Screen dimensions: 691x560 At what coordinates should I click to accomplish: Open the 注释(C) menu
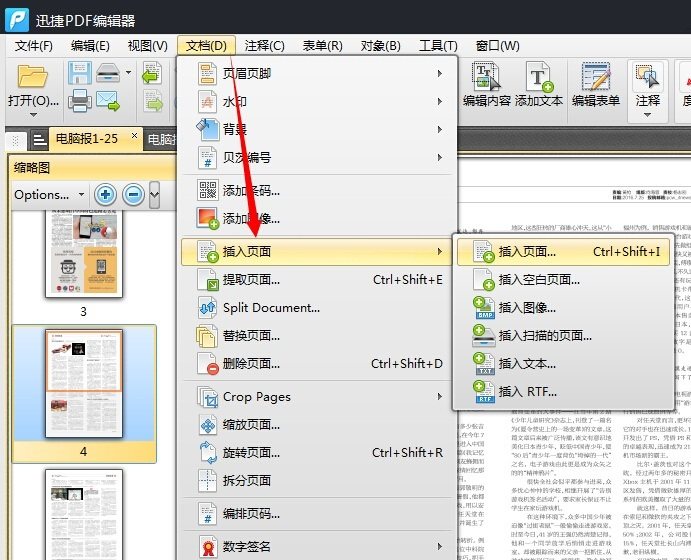click(x=264, y=46)
